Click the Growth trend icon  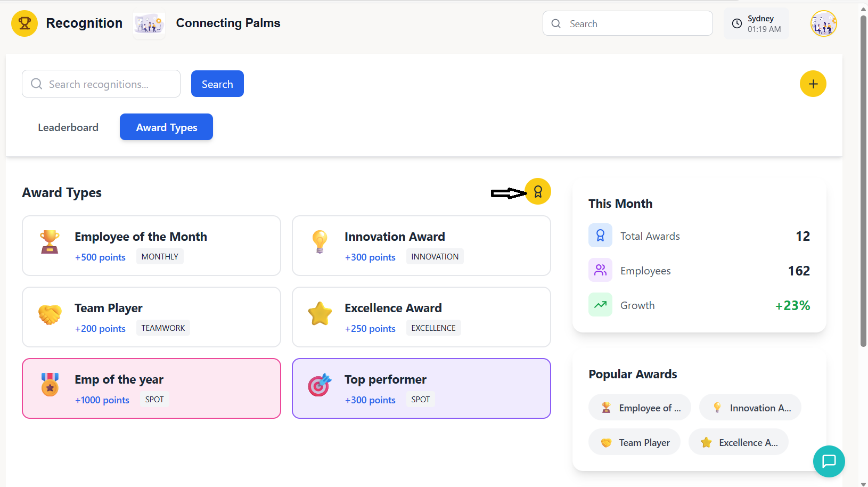click(x=600, y=305)
